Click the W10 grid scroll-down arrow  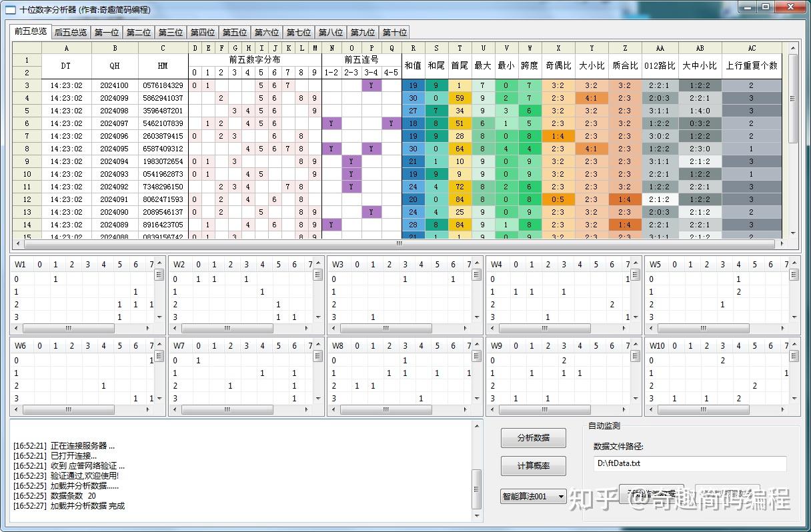(x=794, y=399)
